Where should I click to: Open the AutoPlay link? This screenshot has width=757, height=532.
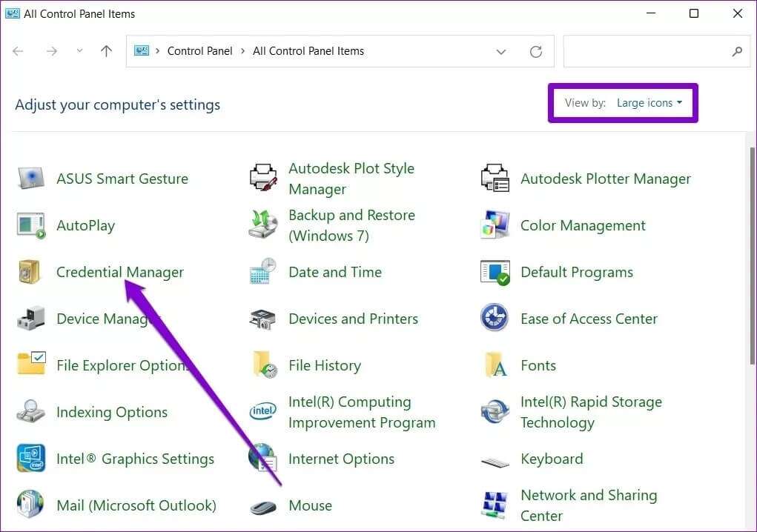(x=85, y=225)
